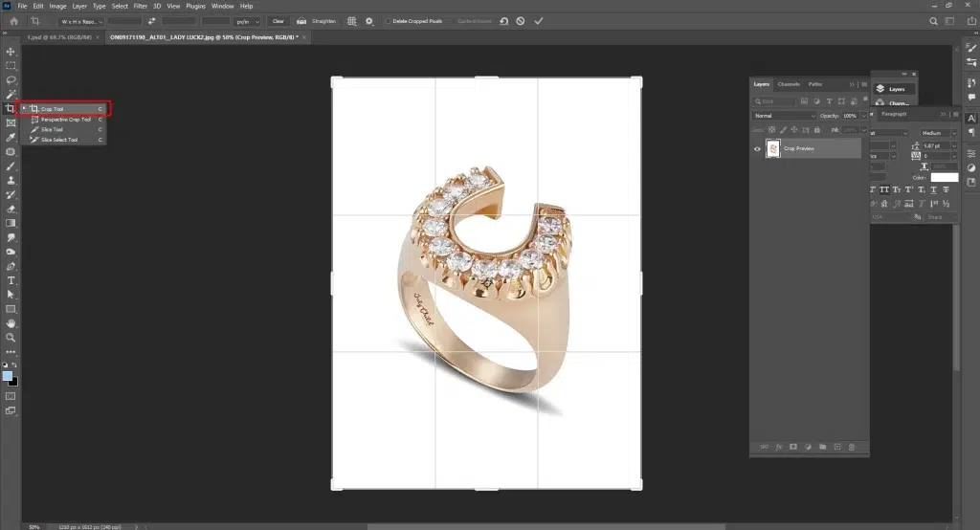This screenshot has width=980, height=530.
Task: Toggle Underline in Character panel
Action: [x=934, y=189]
